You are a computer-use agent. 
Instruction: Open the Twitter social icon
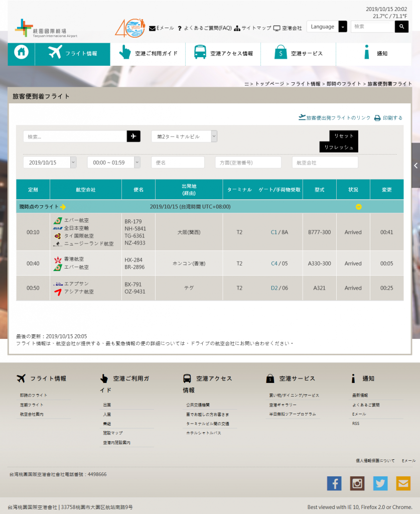(x=380, y=483)
